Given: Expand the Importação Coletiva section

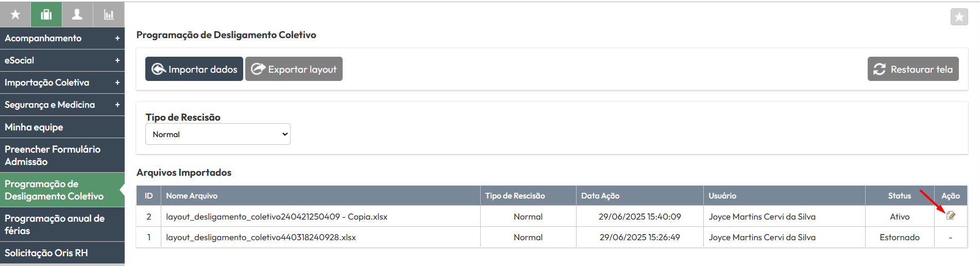Looking at the screenshot, I should pyautogui.click(x=62, y=82).
